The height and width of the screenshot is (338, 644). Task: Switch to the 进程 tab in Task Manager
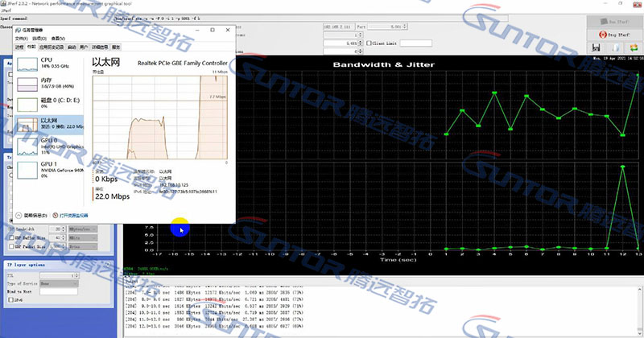pyautogui.click(x=20, y=47)
